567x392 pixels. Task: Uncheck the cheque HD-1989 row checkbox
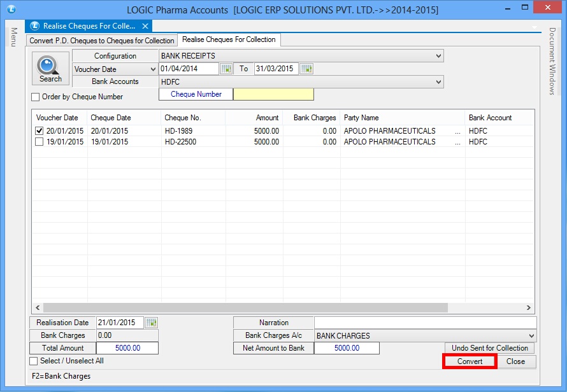pyautogui.click(x=39, y=131)
